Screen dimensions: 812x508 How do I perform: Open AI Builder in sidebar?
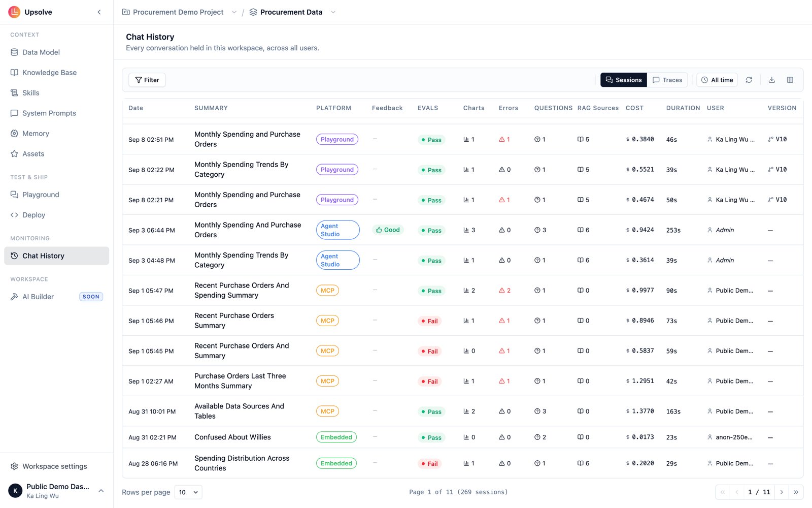[x=56, y=297]
